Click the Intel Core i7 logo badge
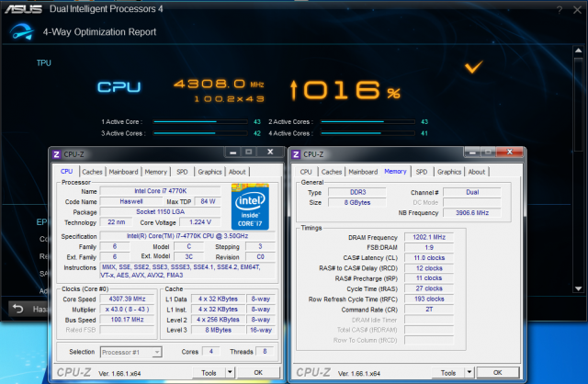The image size is (588, 384). (250, 207)
